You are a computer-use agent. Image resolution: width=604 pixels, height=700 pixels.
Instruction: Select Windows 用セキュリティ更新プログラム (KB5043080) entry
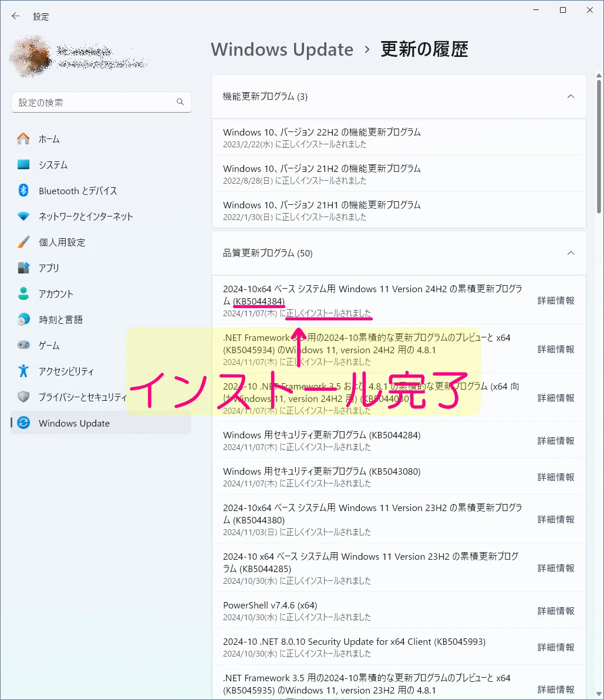pyautogui.click(x=399, y=477)
